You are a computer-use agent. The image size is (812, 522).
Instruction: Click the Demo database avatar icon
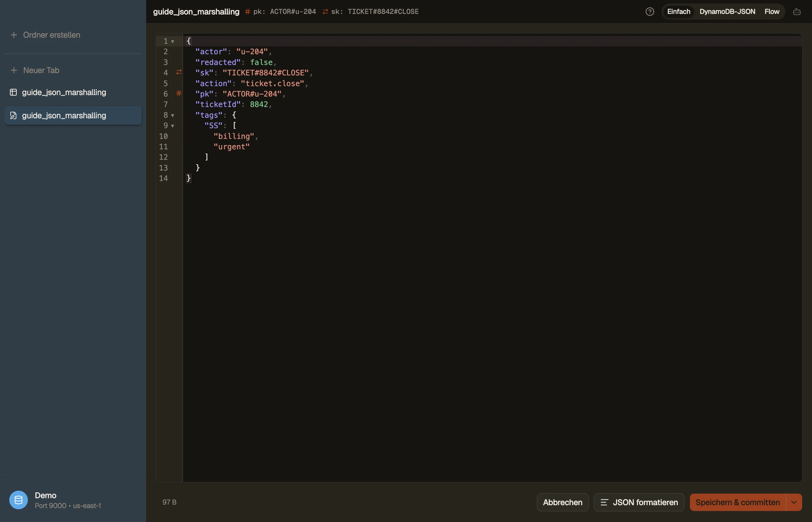18,500
